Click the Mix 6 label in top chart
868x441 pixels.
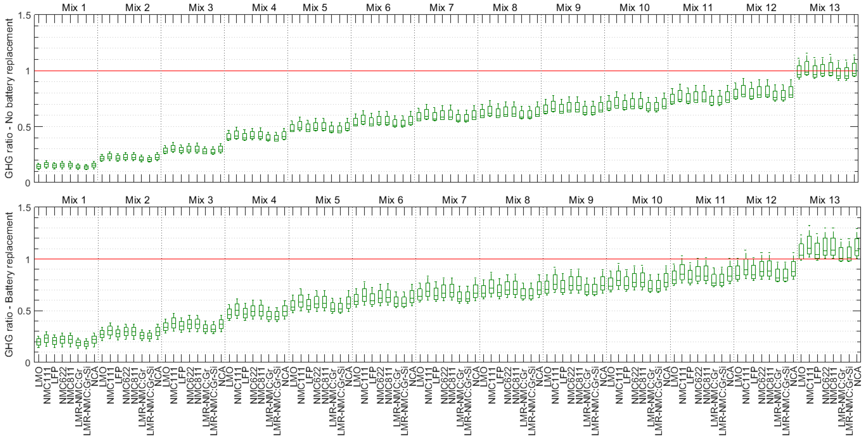tap(378, 8)
